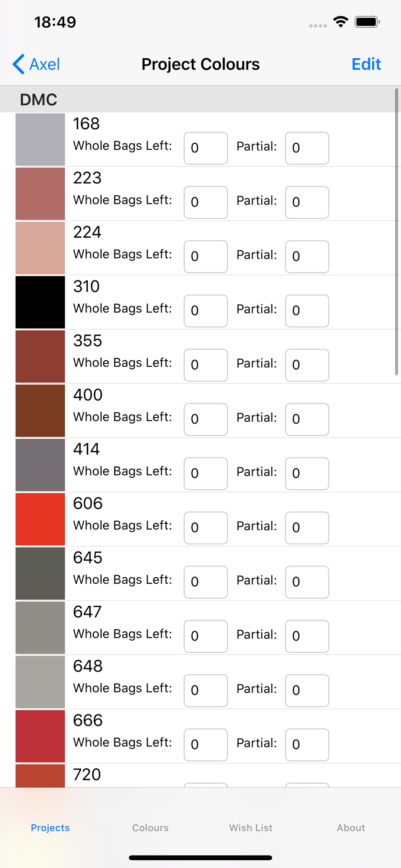Select the pink 224 colour swatch
The width and height of the screenshot is (401, 868).
(40, 248)
